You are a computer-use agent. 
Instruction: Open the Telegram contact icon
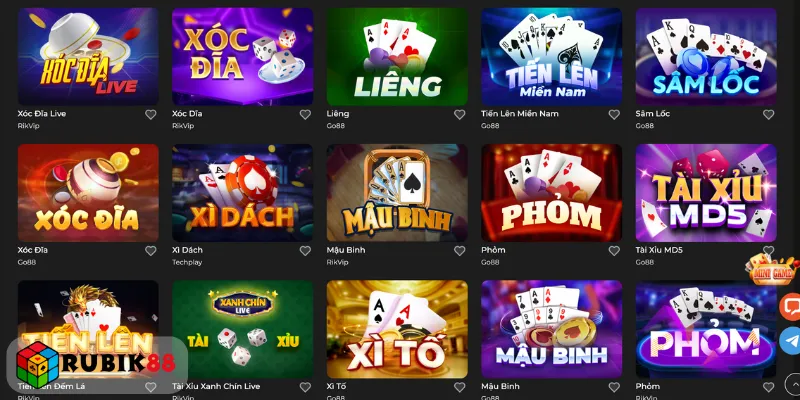(790, 341)
